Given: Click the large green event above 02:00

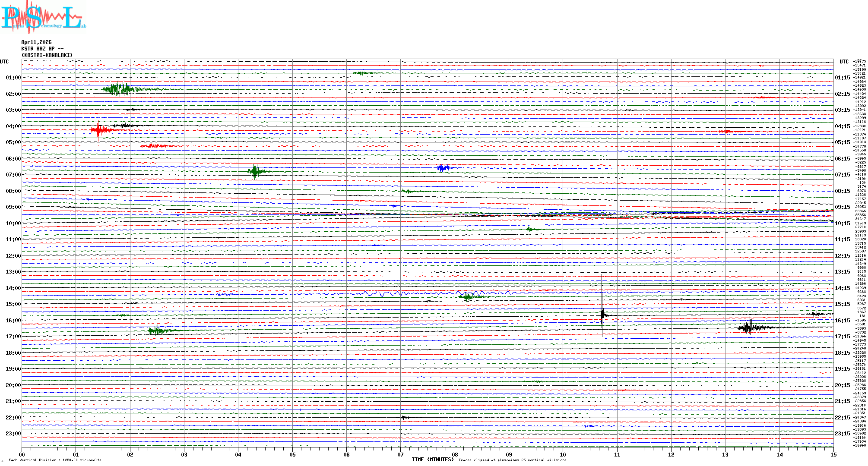Looking at the screenshot, I should tap(119, 89).
